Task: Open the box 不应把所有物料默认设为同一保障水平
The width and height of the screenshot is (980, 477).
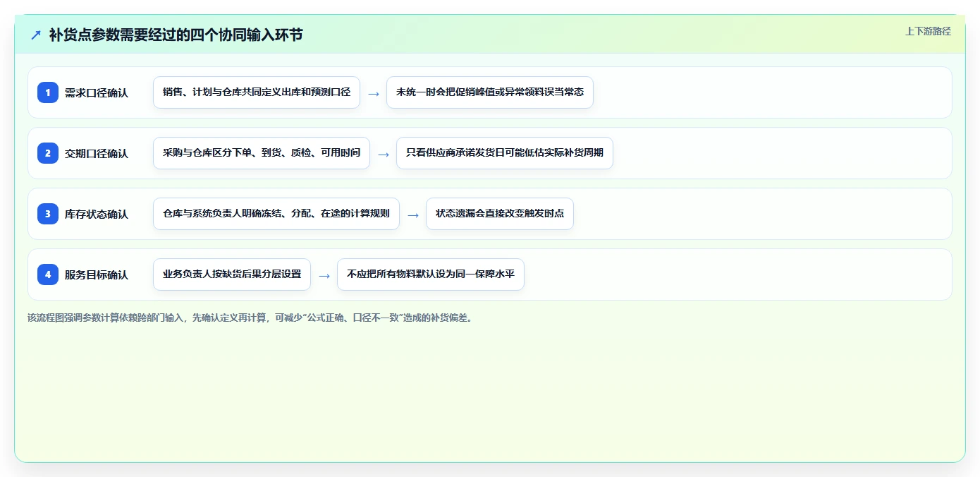Action: (x=431, y=274)
